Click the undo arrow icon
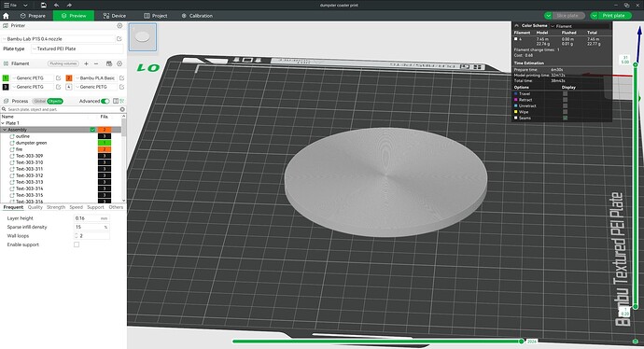Image resolution: width=644 pixels, height=349 pixels. tap(56, 5)
